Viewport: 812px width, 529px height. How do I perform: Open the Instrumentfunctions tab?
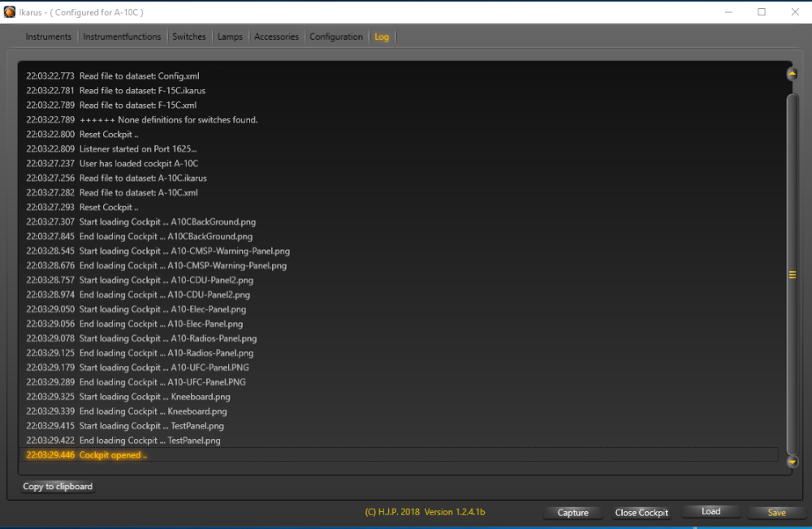click(x=122, y=37)
